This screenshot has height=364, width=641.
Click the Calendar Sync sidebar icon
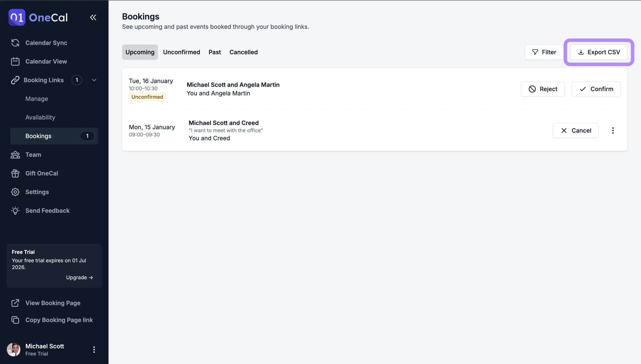[x=15, y=43]
